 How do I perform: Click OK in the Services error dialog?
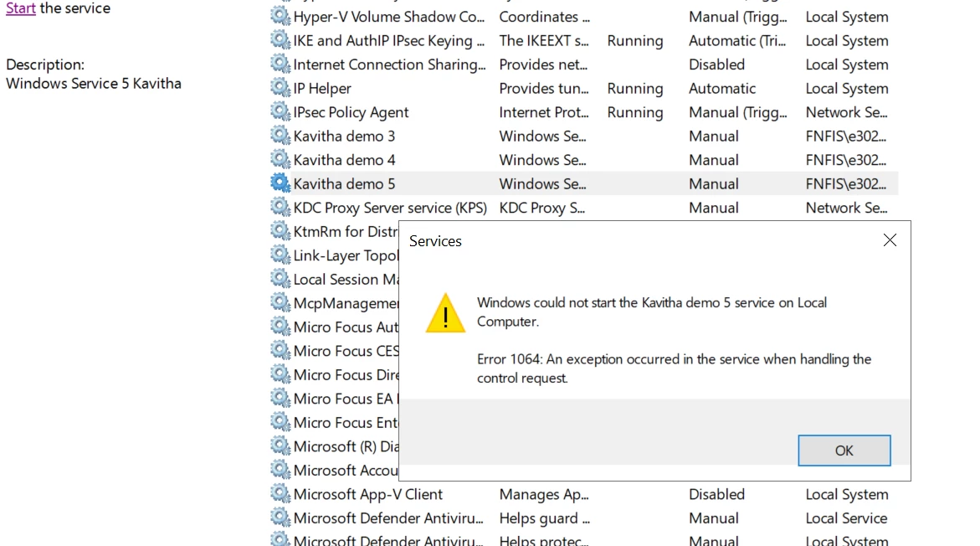(844, 451)
